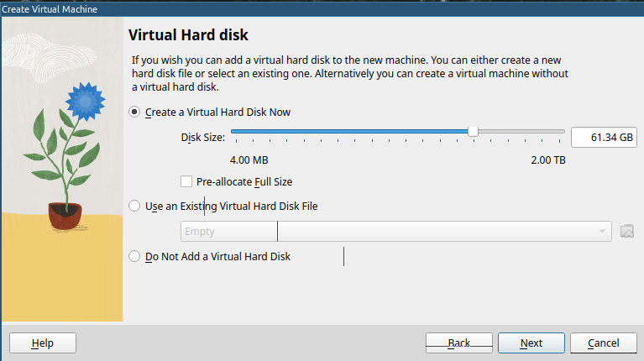Select Do Not Add a Virtual Hard Disk
The height and width of the screenshot is (361, 644).
pos(135,257)
